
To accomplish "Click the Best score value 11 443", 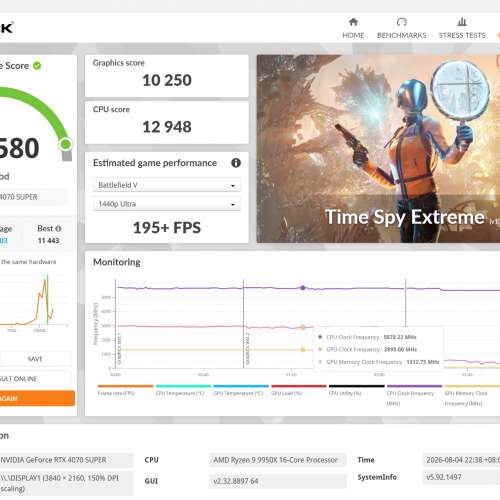I will pos(48,241).
